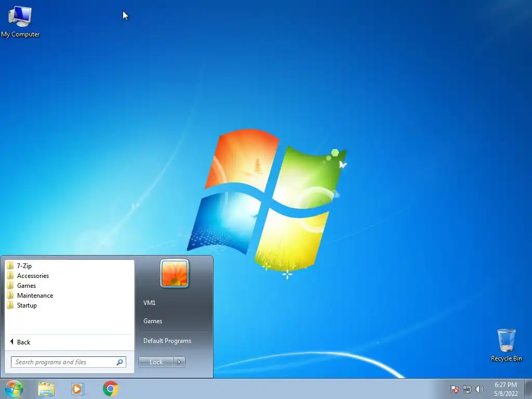The width and height of the screenshot is (532, 399).
Task: Click the user account picture in the Start menu
Action: click(175, 273)
